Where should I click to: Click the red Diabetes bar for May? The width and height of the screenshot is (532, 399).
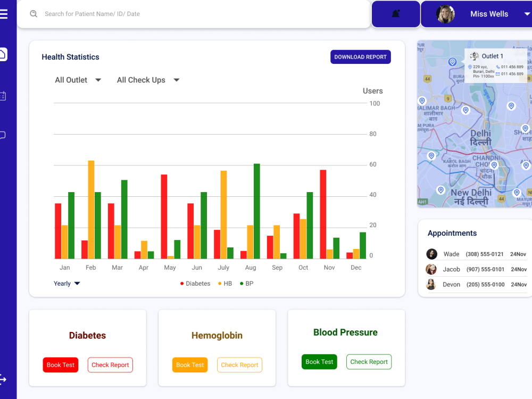tap(164, 217)
